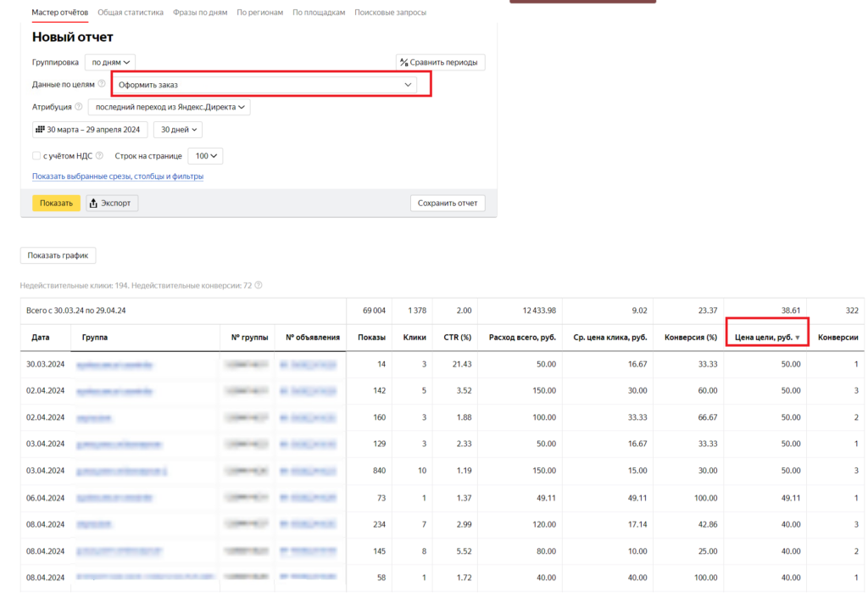
Task: Open the Поисковые запросы tab
Action: [x=390, y=13]
